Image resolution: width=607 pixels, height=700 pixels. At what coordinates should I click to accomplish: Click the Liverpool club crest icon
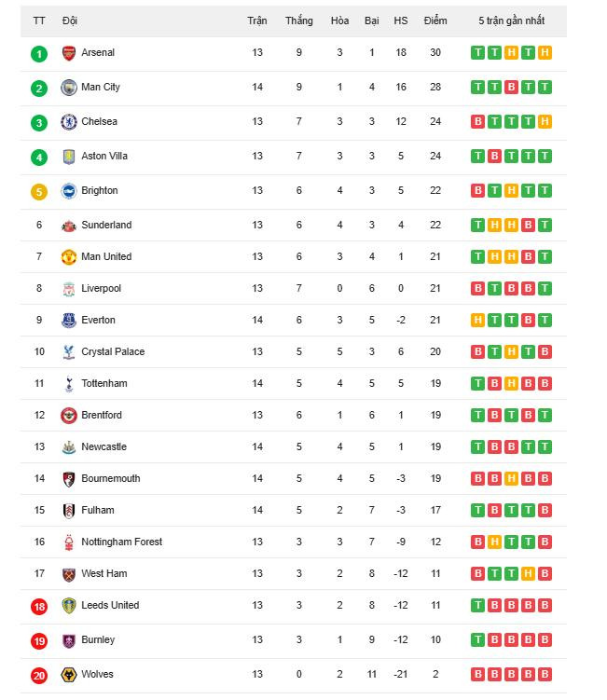68,289
